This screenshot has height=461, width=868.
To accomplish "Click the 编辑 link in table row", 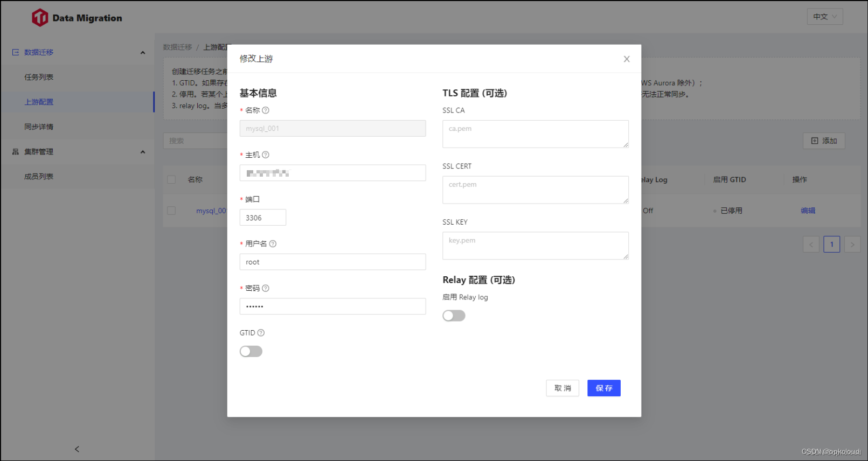I will click(808, 211).
